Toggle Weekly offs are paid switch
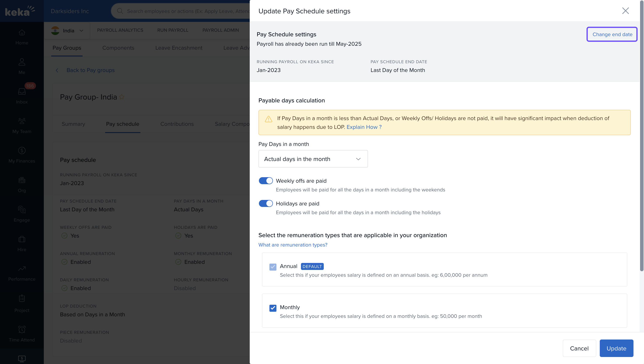The width and height of the screenshot is (644, 364). click(265, 181)
